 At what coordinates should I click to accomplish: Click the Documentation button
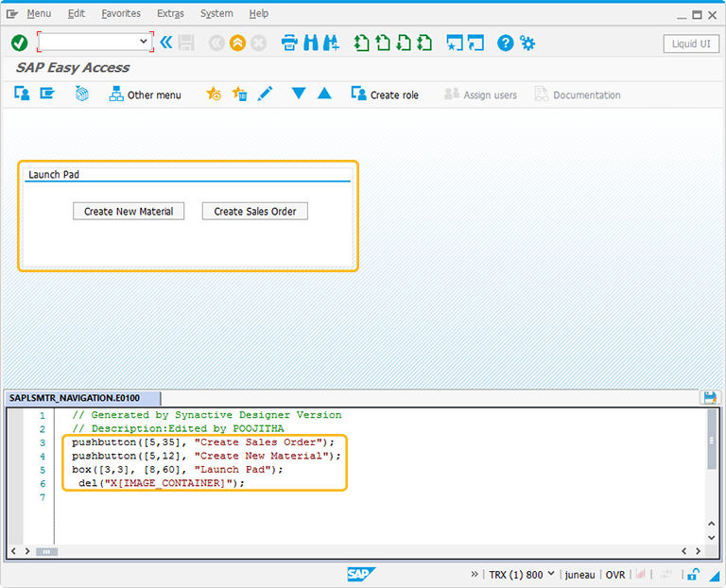coord(578,95)
